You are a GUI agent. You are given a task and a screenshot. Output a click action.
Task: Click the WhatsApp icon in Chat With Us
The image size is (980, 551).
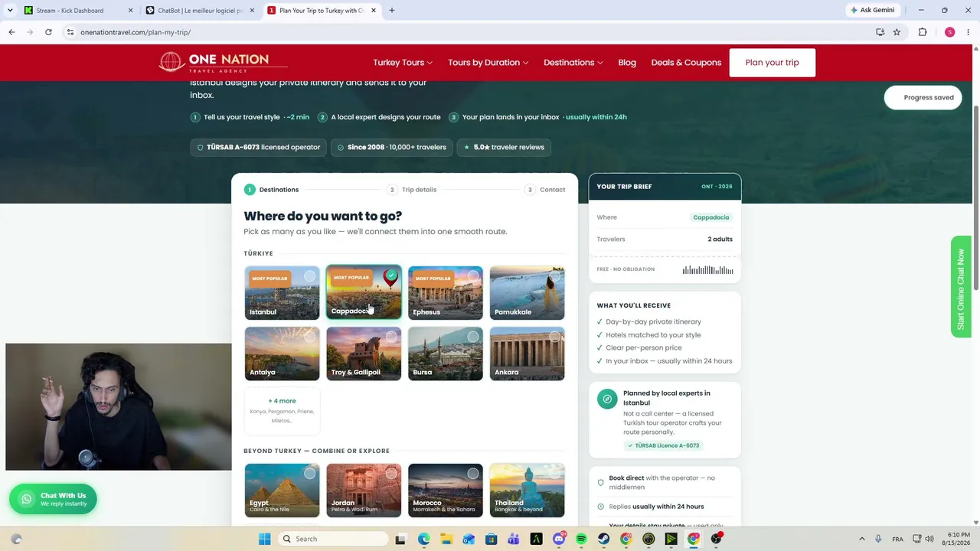coord(27,499)
